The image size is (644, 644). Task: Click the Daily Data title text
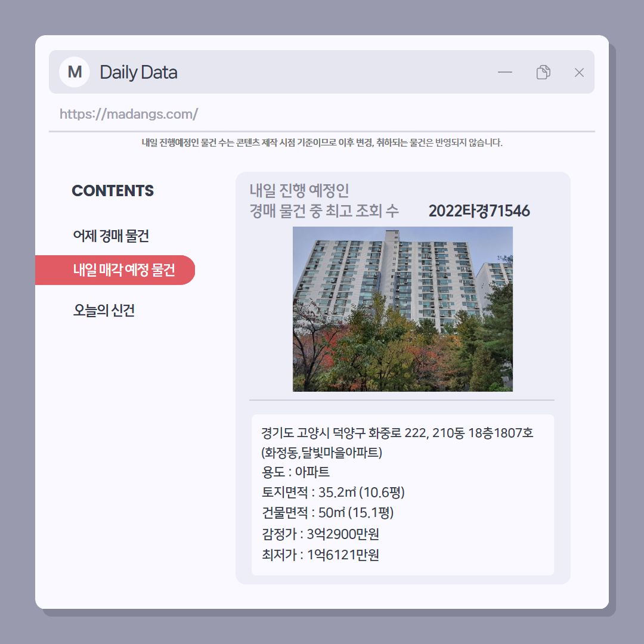[x=139, y=72]
